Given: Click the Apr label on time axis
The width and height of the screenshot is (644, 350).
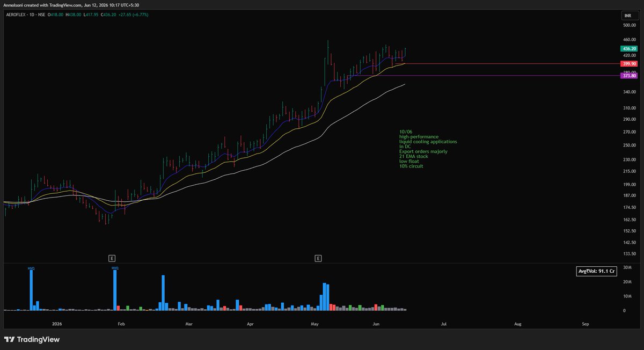Looking at the screenshot, I should point(250,324).
